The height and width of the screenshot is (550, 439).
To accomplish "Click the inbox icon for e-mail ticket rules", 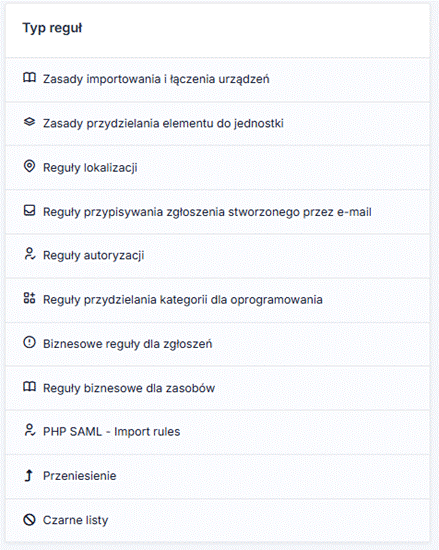I will pos(29,210).
